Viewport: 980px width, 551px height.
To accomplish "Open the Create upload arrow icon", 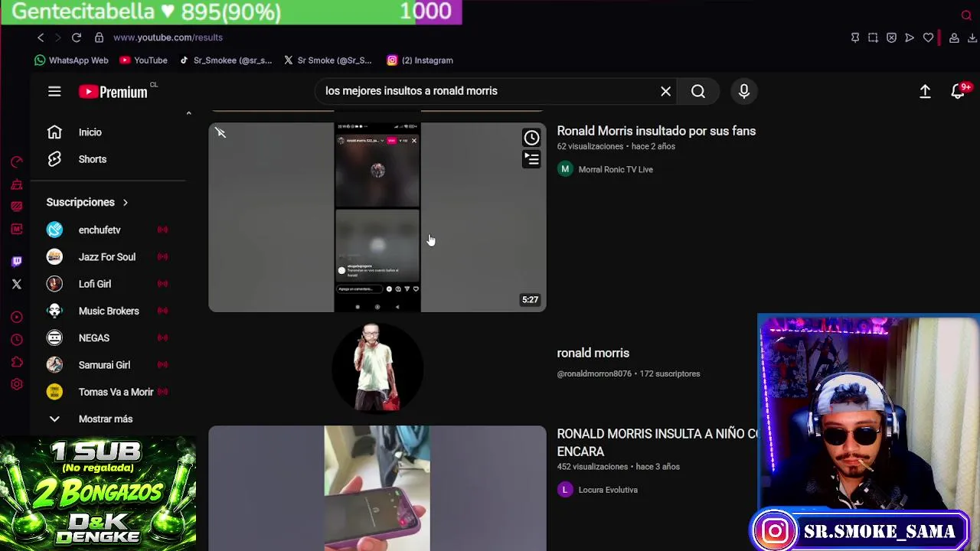I will point(925,92).
